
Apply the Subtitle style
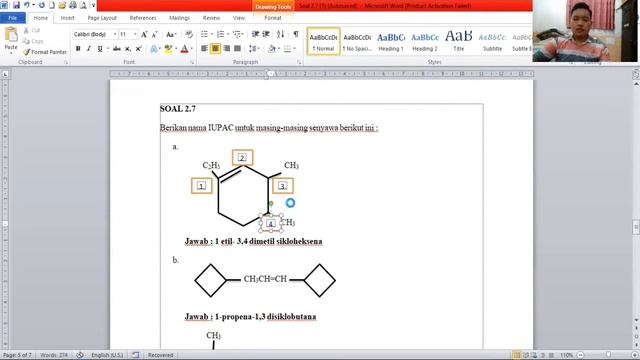click(x=492, y=41)
